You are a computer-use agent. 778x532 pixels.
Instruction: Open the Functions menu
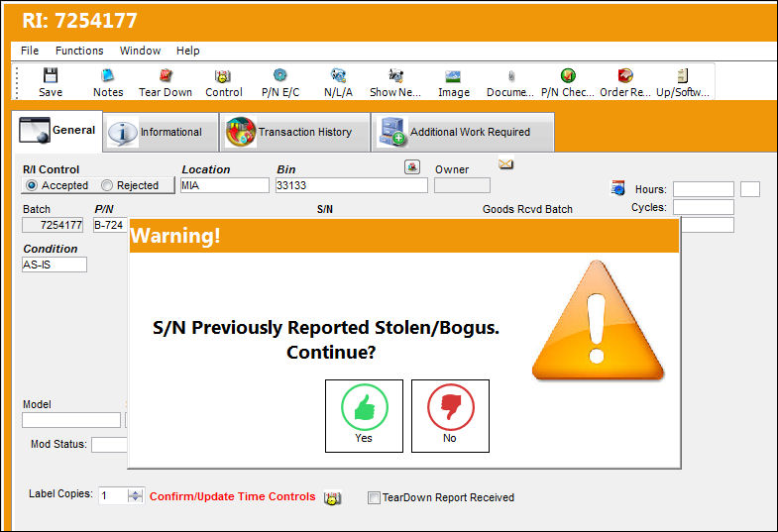point(79,51)
